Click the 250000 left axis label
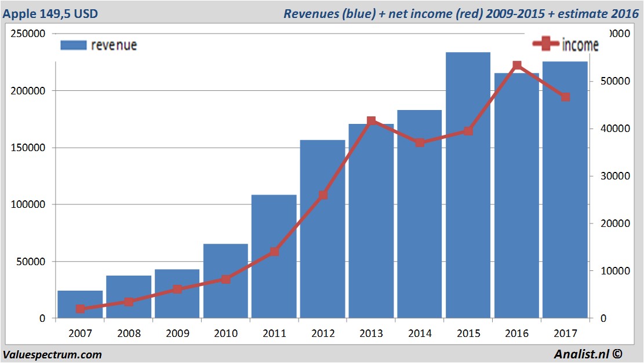644x363 pixels. click(28, 34)
